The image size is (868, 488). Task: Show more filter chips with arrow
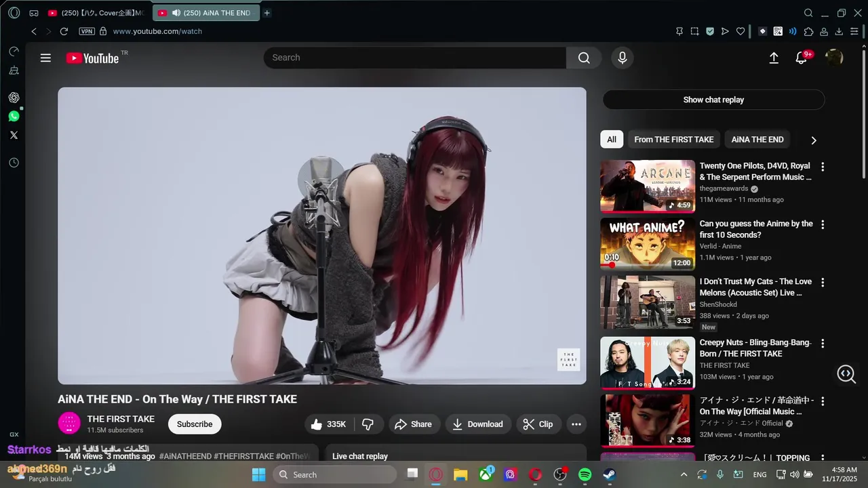point(814,140)
